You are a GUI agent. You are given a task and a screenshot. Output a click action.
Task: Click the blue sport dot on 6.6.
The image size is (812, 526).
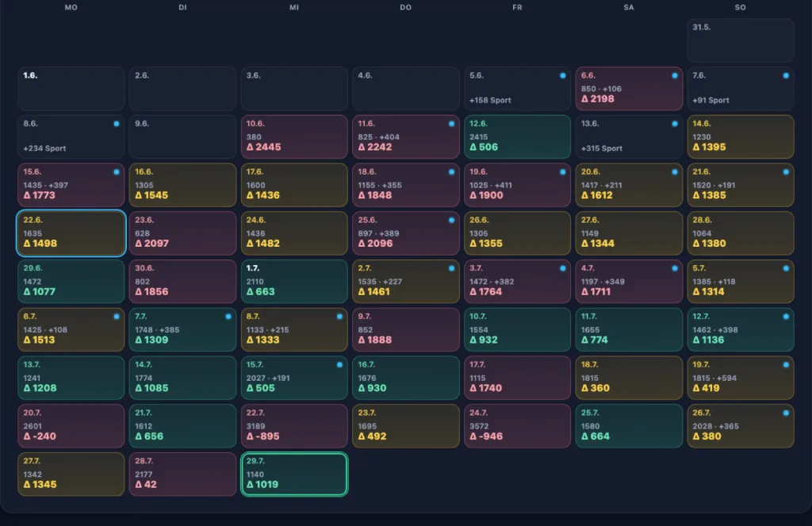674,75
